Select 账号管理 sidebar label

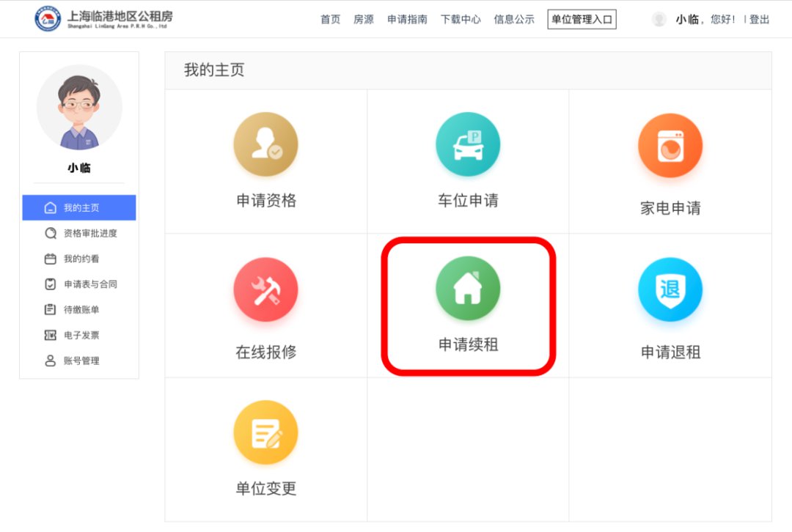click(x=81, y=361)
